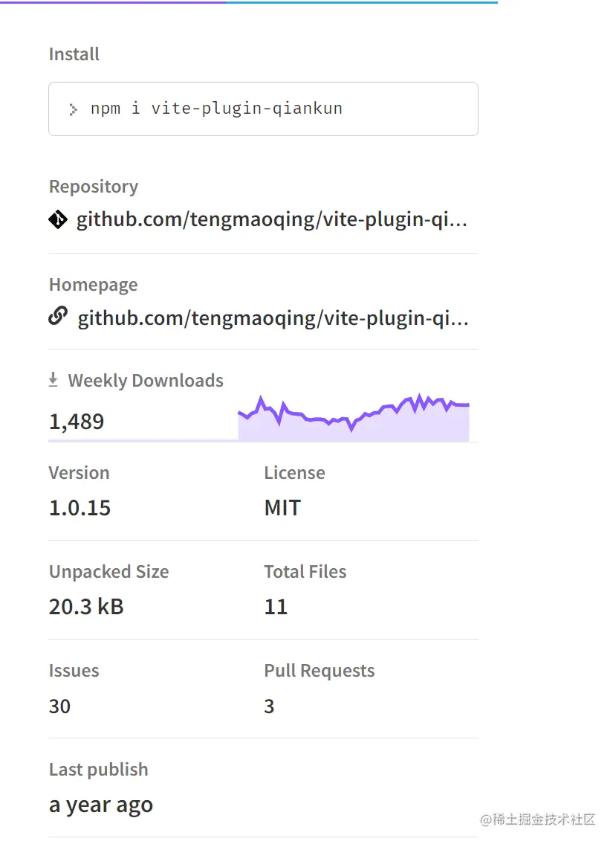616x847 pixels.
Task: Click the terminal prompt chevron icon
Action: (x=73, y=109)
